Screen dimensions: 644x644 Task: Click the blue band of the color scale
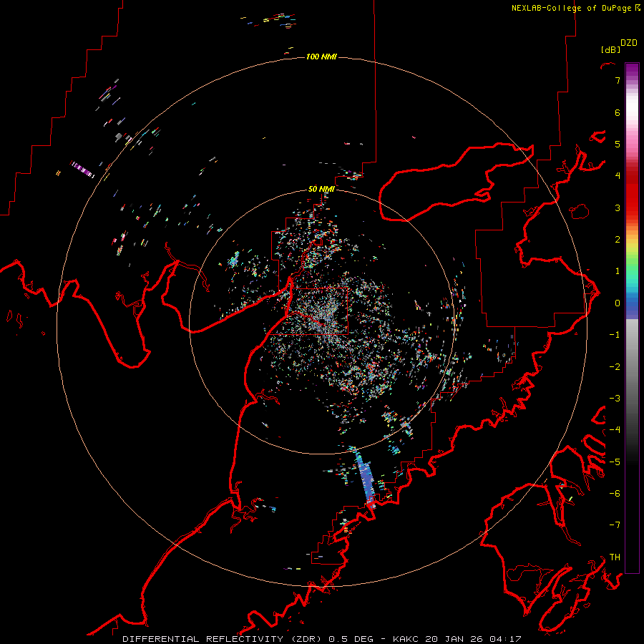coord(632,306)
